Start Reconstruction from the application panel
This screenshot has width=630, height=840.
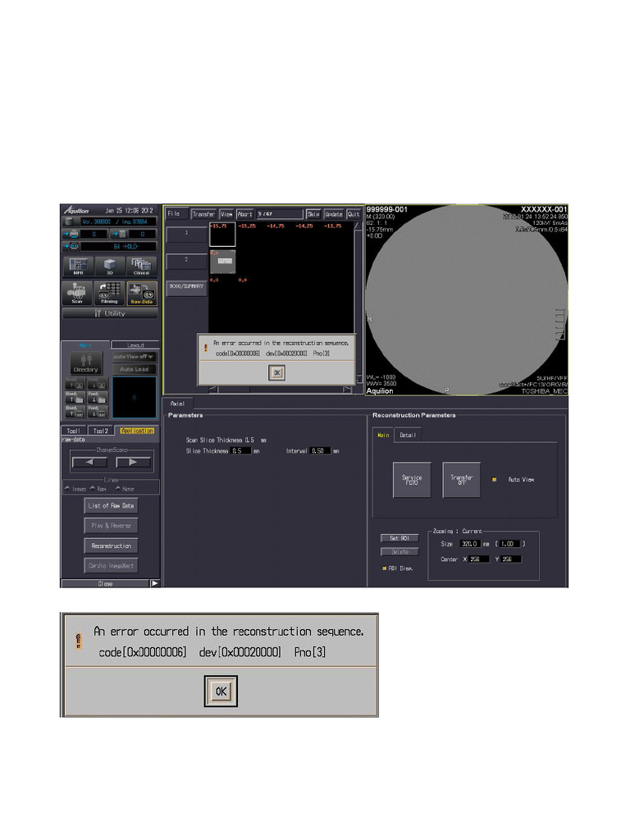111,546
